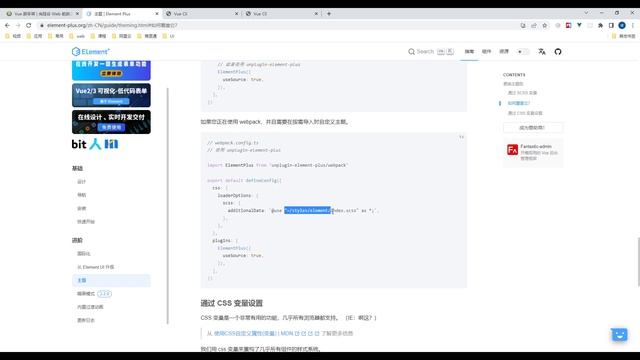
Task: Click the Search input in header
Action: [x=431, y=52]
